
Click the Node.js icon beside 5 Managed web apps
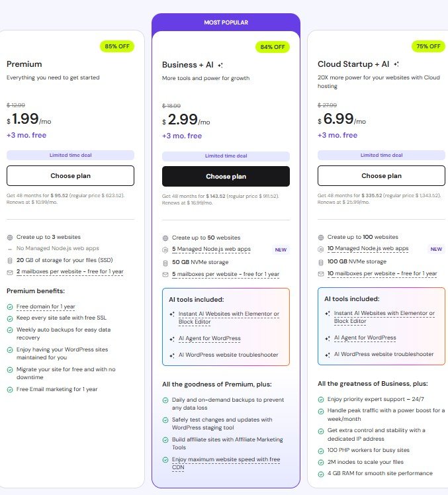[165, 249]
